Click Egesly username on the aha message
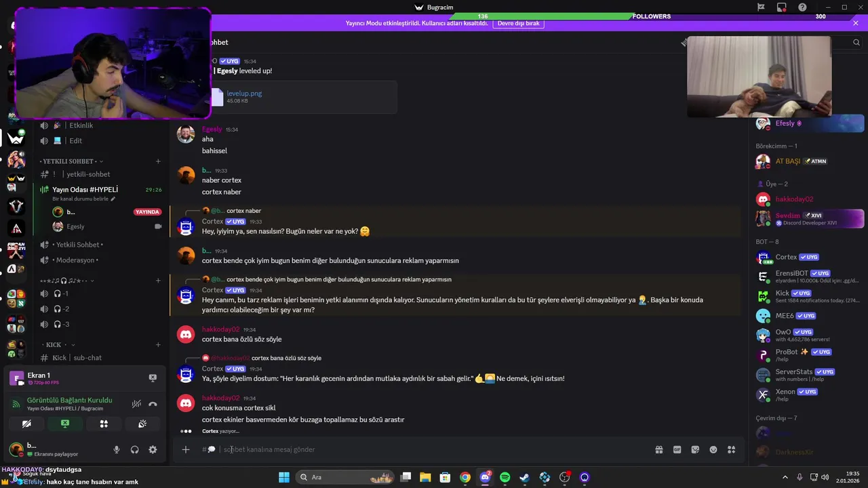This screenshot has width=868, height=488. (212, 129)
